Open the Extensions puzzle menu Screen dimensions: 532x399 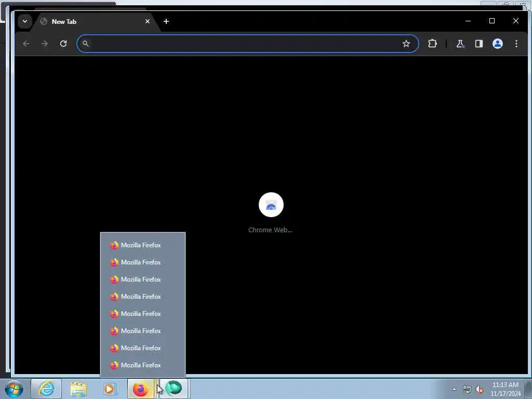point(433,44)
